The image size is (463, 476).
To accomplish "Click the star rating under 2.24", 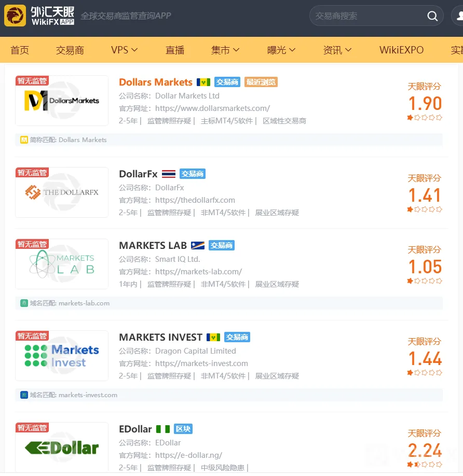I will [425, 464].
